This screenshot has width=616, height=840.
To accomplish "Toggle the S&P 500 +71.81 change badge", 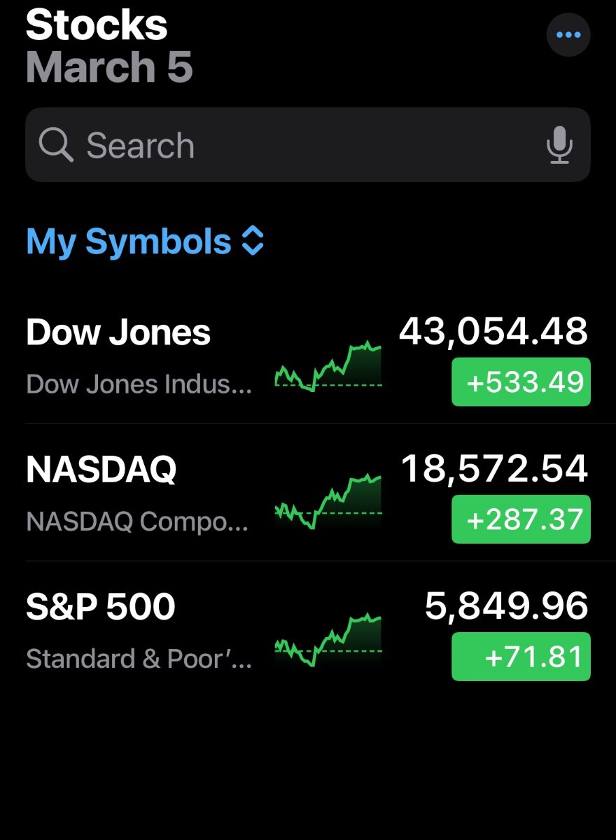I will pyautogui.click(x=521, y=657).
